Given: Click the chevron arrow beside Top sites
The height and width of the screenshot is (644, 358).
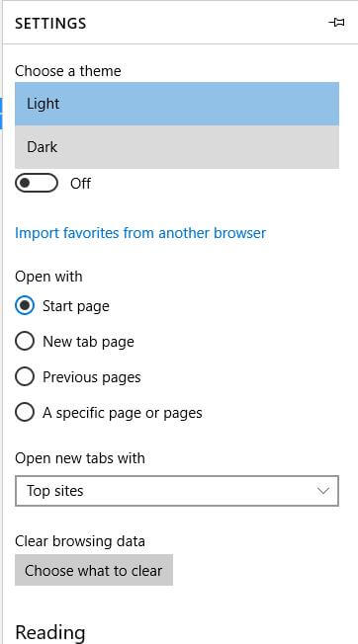Looking at the screenshot, I should tap(323, 491).
